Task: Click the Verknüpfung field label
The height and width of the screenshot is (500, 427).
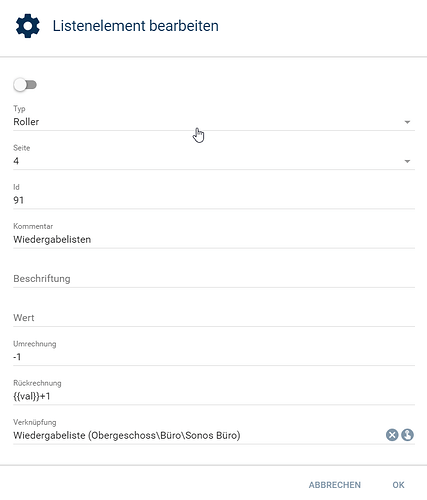Action: pyautogui.click(x=35, y=422)
